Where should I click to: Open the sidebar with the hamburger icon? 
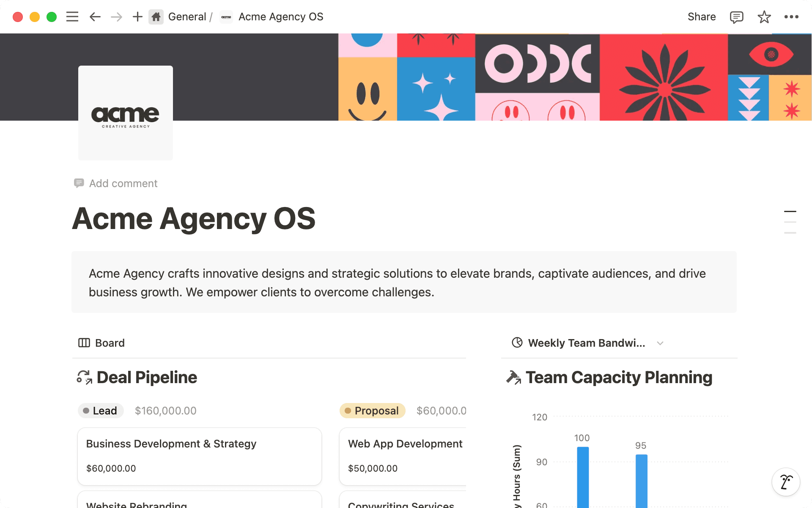[x=72, y=17]
